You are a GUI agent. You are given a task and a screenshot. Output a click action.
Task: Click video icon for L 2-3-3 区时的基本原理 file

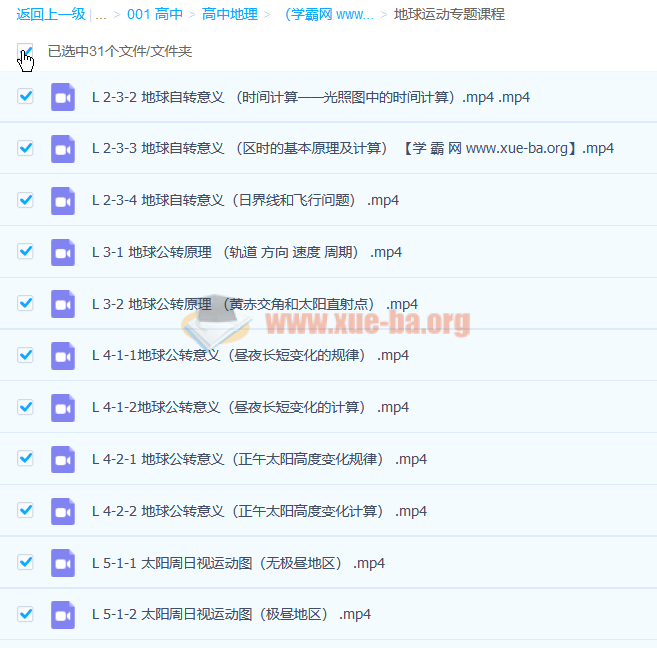click(x=63, y=149)
